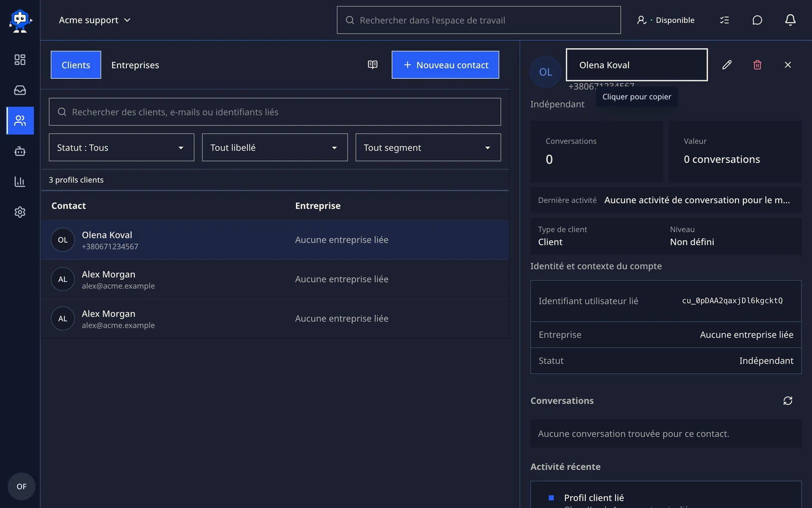Click the OF user avatar at bottom left
The width and height of the screenshot is (812, 508).
(22, 486)
